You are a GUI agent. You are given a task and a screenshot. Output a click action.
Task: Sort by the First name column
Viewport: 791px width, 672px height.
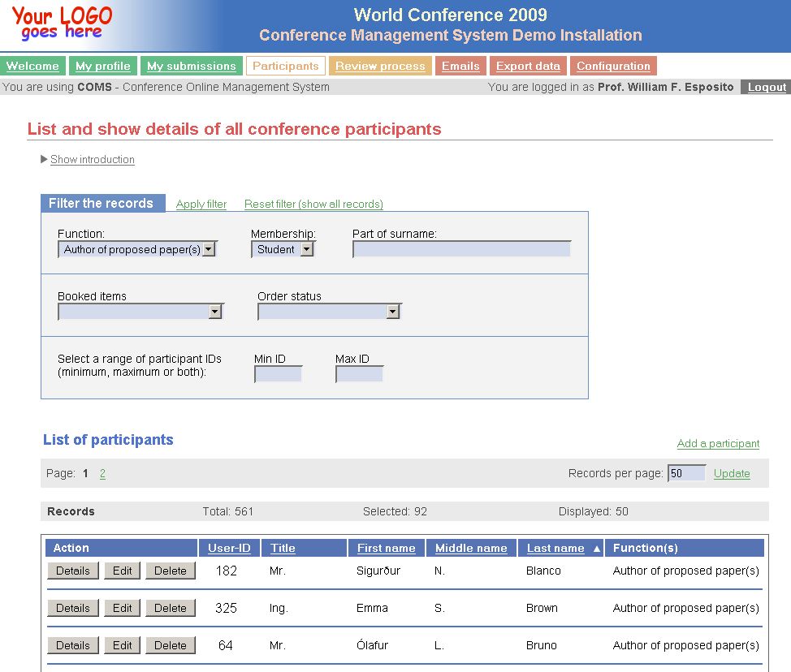(x=387, y=549)
